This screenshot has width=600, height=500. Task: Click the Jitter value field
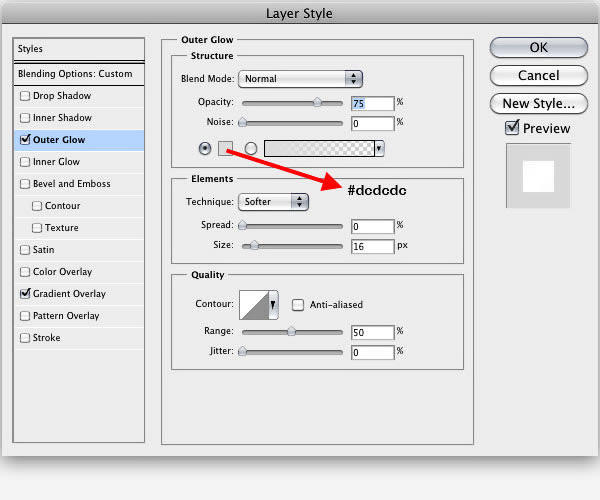pyautogui.click(x=373, y=352)
